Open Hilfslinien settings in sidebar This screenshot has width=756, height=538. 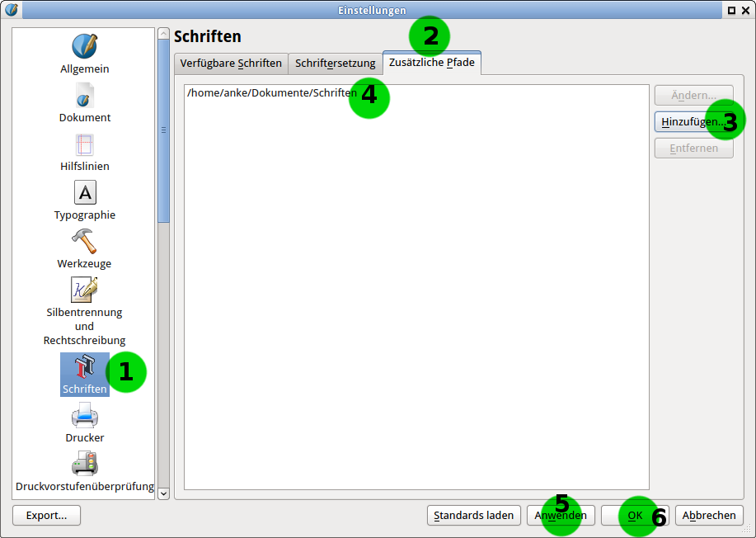pos(84,144)
